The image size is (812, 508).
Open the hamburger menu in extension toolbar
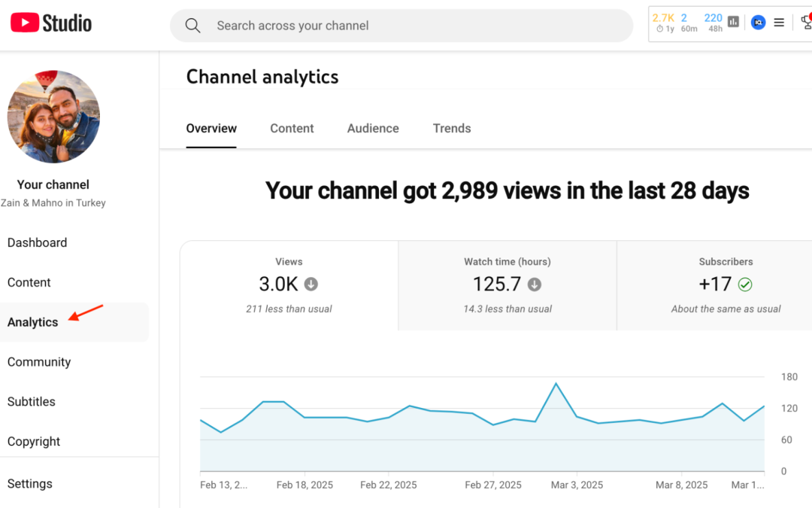(779, 23)
